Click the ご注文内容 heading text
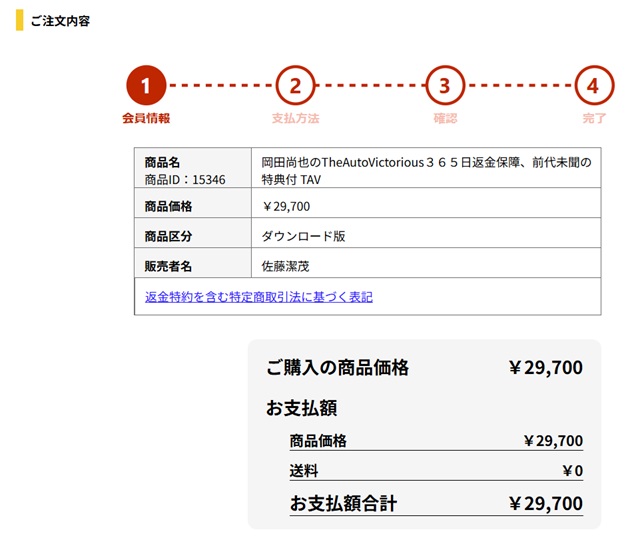632x540 pixels. 60,21
